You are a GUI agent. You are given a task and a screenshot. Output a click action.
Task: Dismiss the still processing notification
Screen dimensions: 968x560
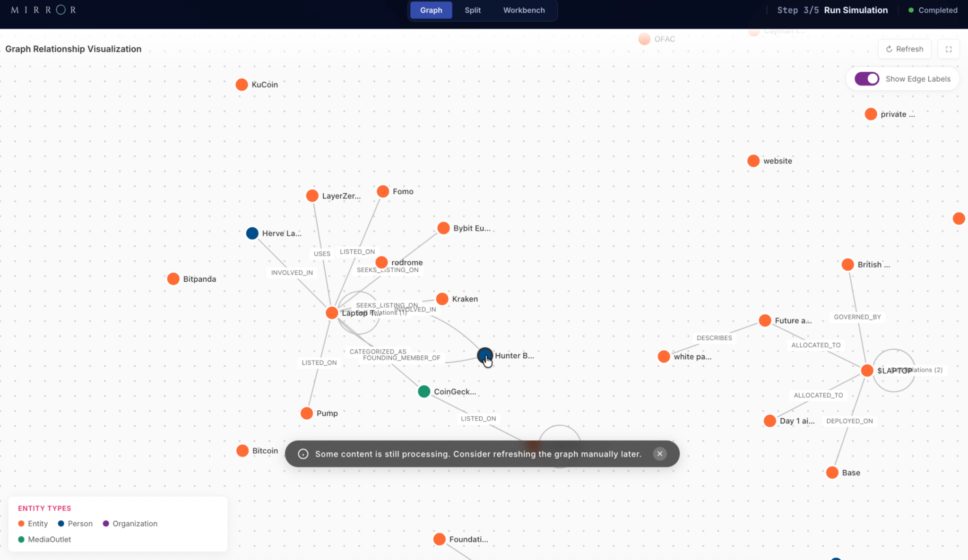click(660, 454)
